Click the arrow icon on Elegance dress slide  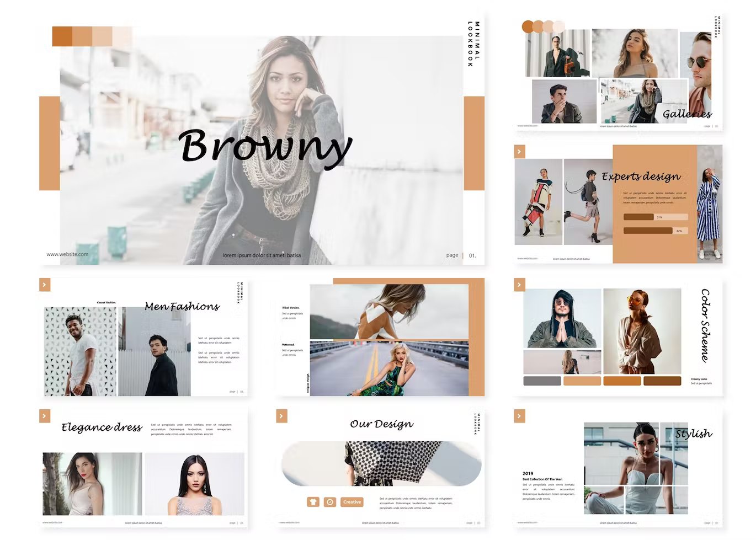click(45, 416)
